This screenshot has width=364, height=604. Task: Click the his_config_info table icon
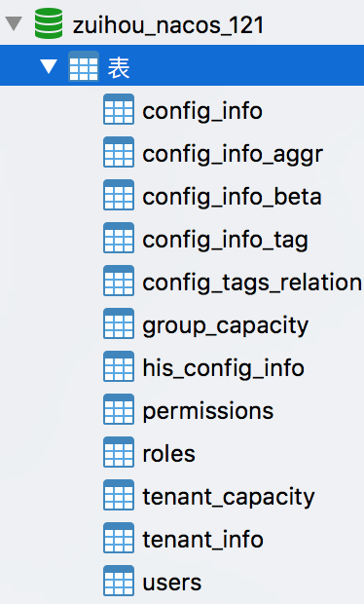pos(119,366)
